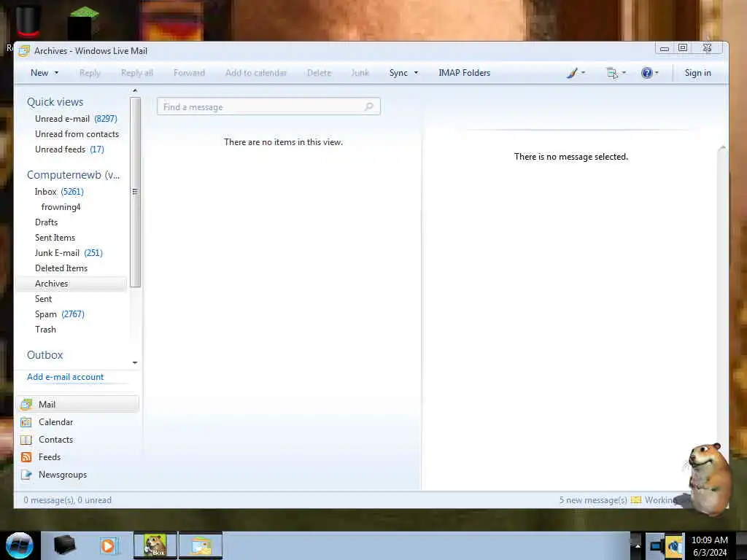Image resolution: width=747 pixels, height=560 pixels.
Task: Open the Spam folder
Action: pyautogui.click(x=60, y=314)
